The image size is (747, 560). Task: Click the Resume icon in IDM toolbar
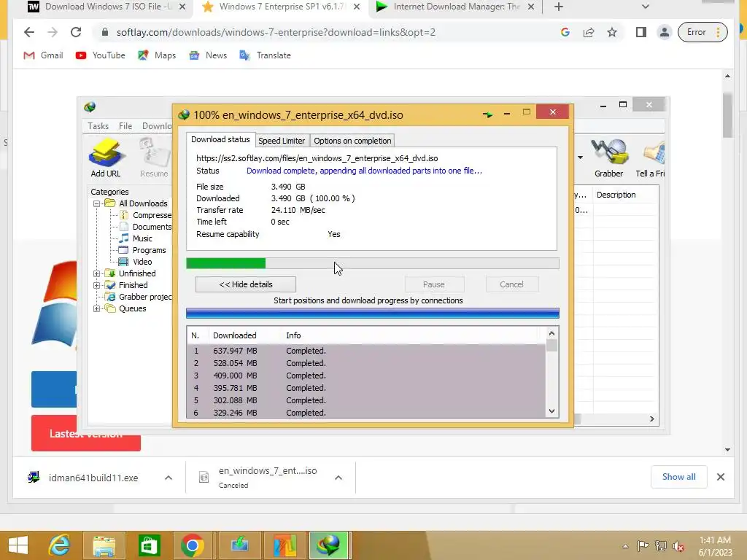click(154, 157)
